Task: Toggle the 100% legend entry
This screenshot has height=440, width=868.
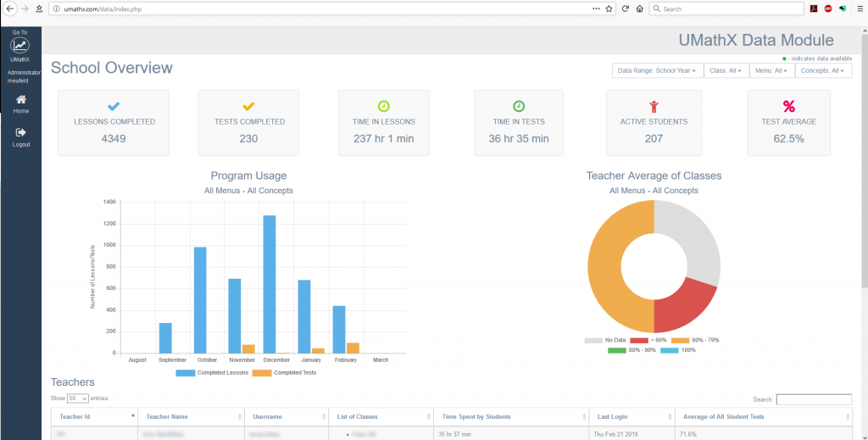Action: point(679,350)
